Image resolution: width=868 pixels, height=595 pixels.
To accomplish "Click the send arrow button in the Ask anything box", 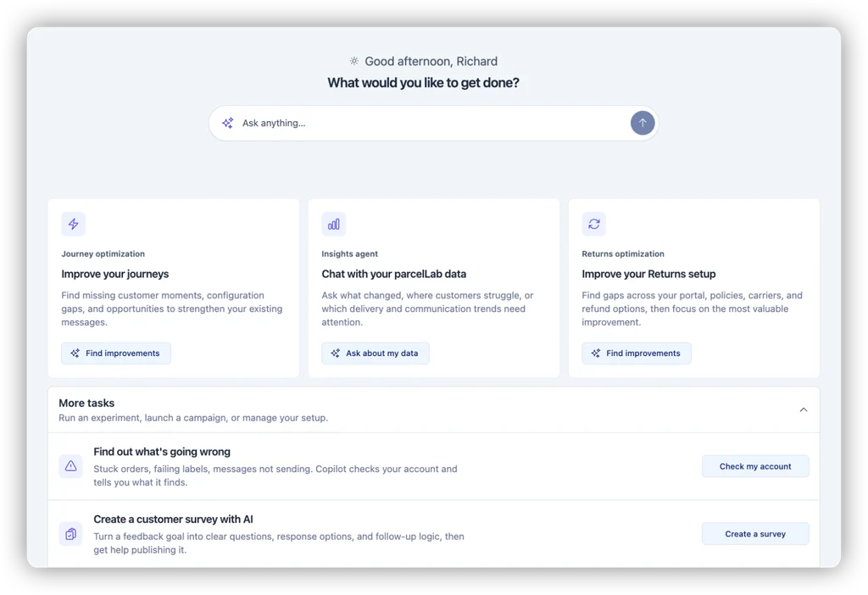I will pos(643,123).
